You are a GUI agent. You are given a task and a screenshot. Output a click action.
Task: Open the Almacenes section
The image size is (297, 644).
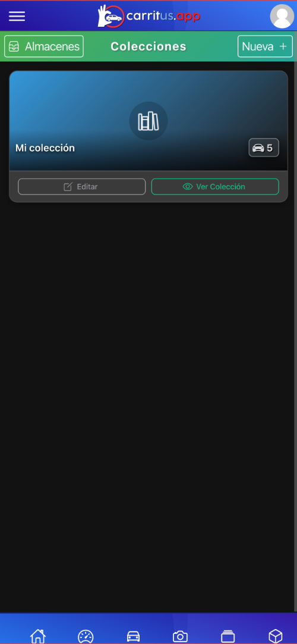click(x=44, y=46)
